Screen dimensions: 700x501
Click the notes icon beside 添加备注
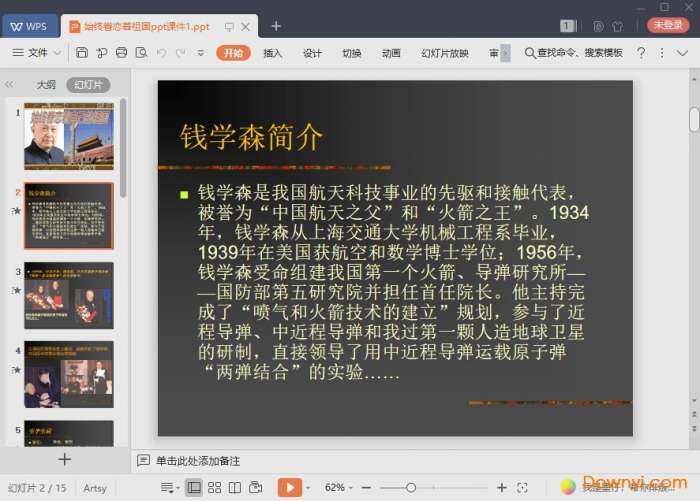point(143,460)
